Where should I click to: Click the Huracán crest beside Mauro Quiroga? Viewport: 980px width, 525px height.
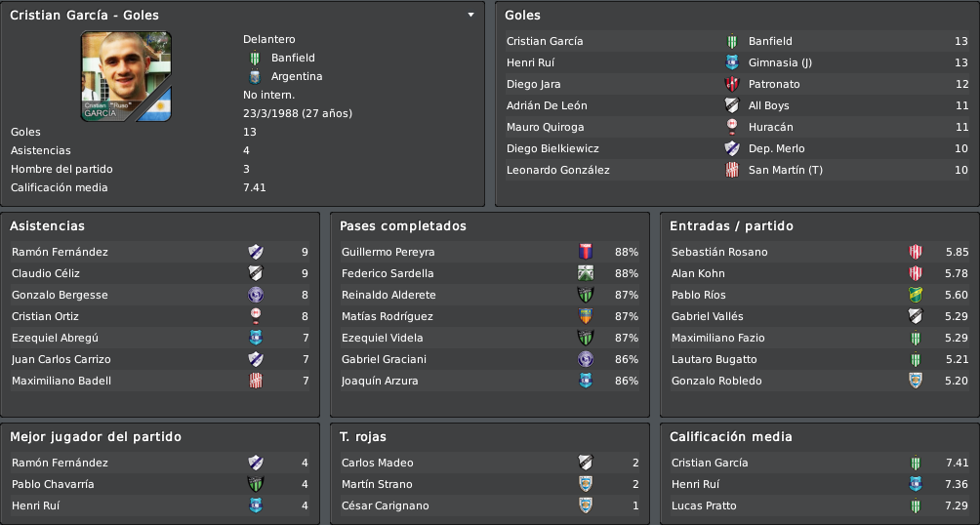tap(732, 127)
